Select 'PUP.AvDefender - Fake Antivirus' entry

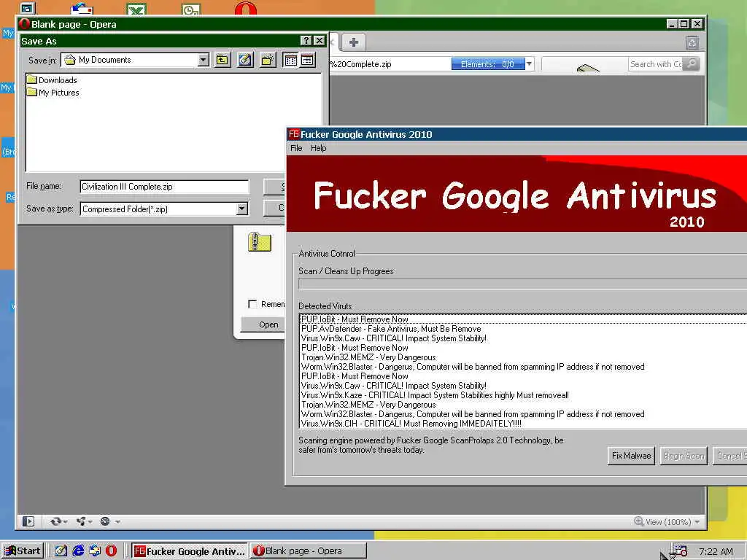pyautogui.click(x=523, y=329)
